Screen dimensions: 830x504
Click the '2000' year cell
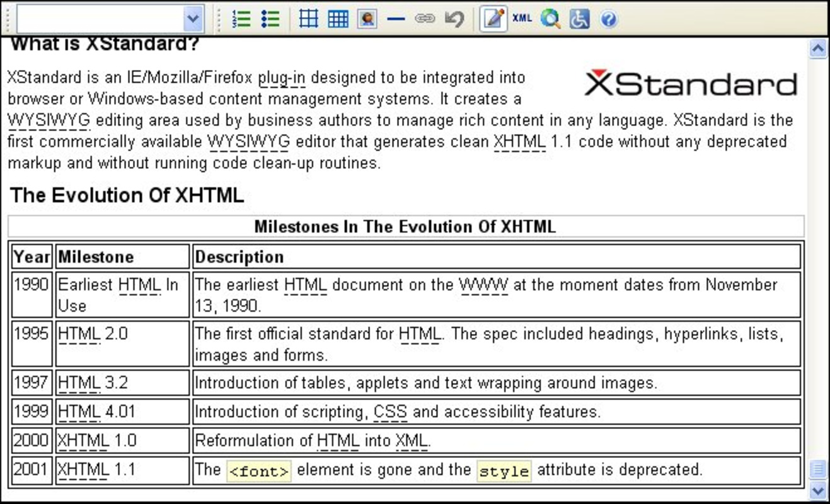click(x=32, y=441)
